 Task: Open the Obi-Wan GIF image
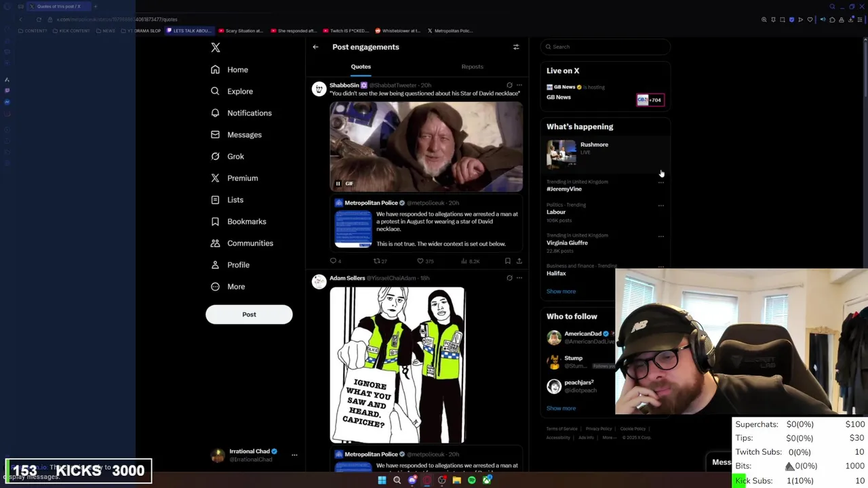point(426,146)
